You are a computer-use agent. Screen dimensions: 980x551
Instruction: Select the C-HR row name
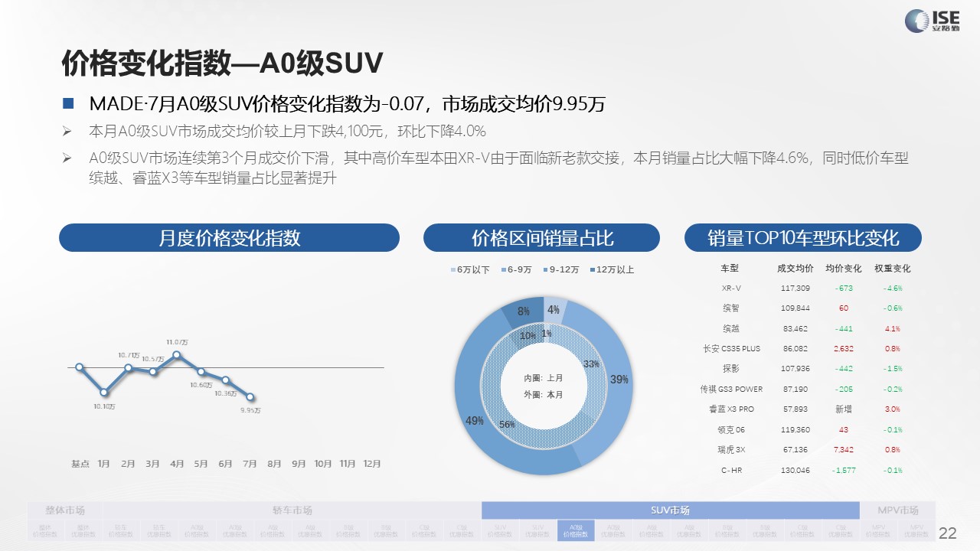731,471
